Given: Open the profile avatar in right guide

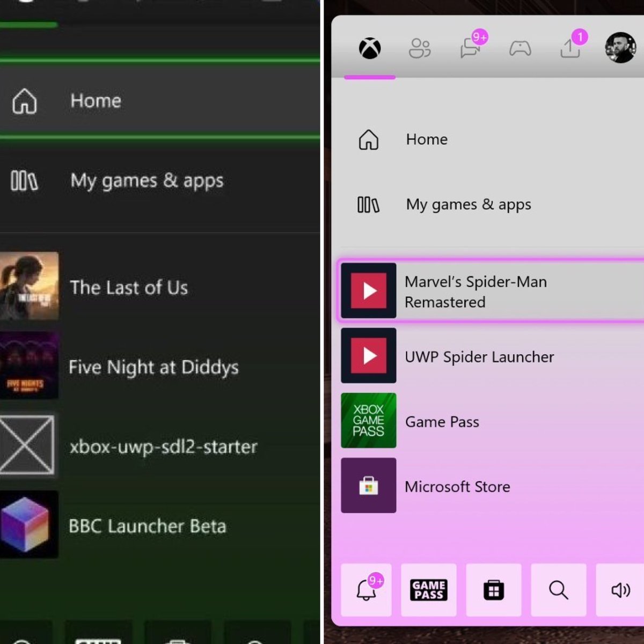Looking at the screenshot, I should [x=620, y=48].
